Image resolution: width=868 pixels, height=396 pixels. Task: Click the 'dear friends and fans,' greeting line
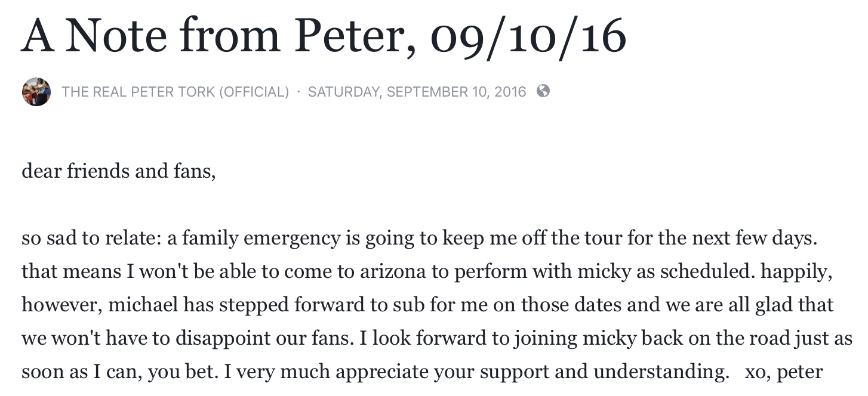118,171
